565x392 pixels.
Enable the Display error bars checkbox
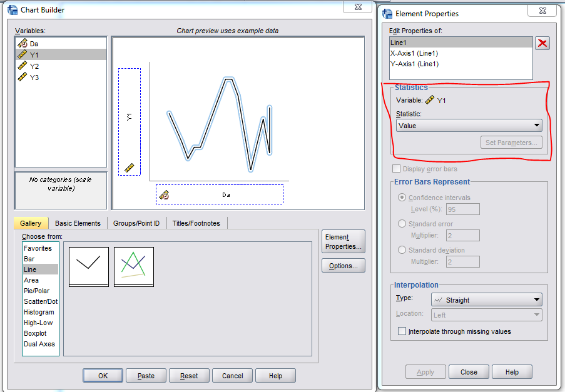point(396,169)
